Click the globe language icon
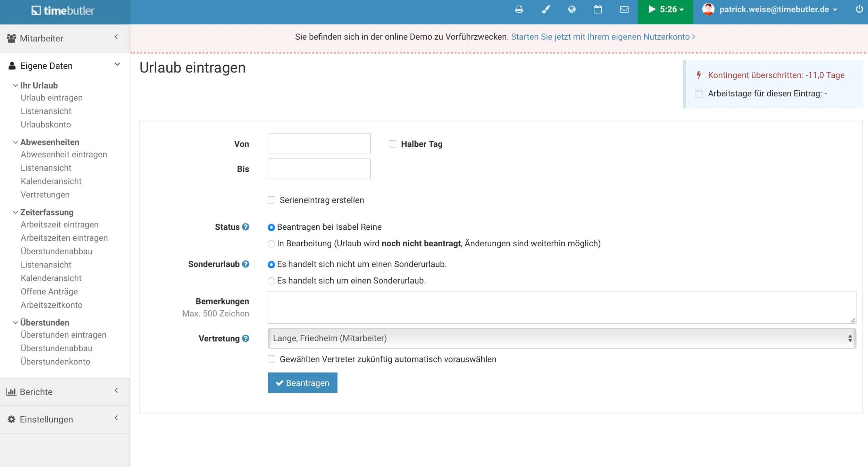This screenshot has width=868, height=467. click(x=571, y=9)
